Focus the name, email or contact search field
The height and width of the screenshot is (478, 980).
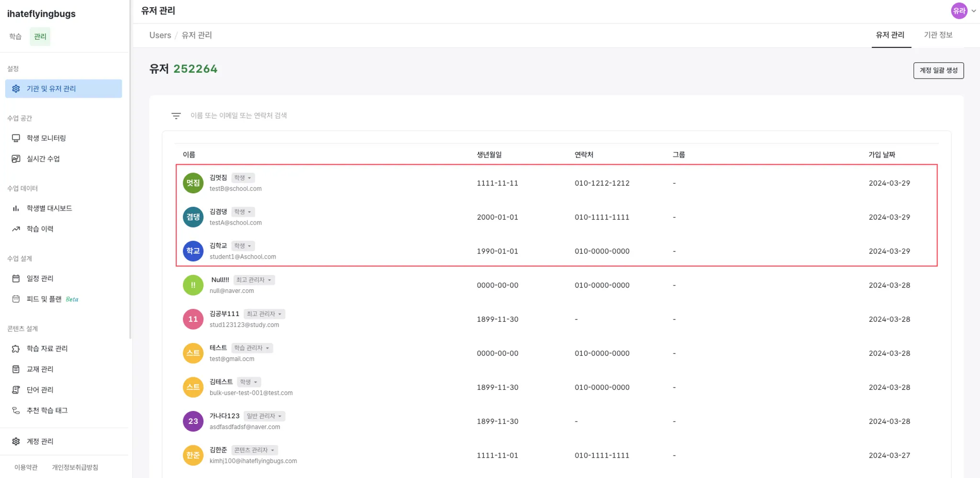coord(239,115)
